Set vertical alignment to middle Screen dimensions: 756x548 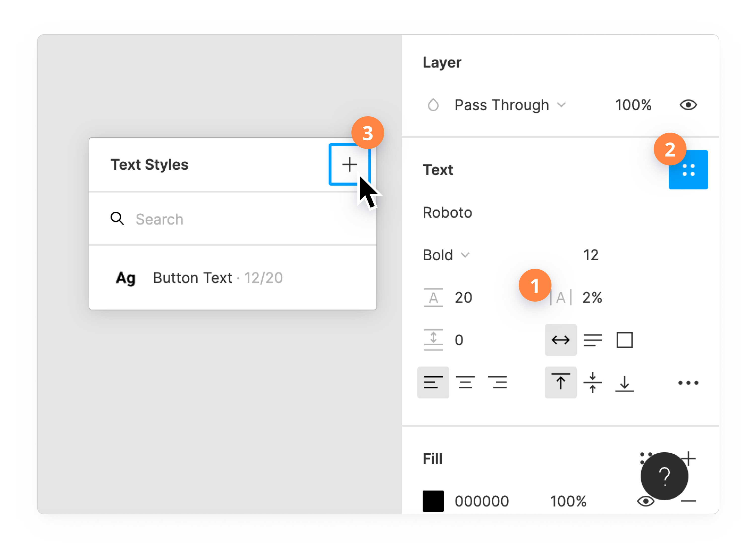pyautogui.click(x=593, y=382)
